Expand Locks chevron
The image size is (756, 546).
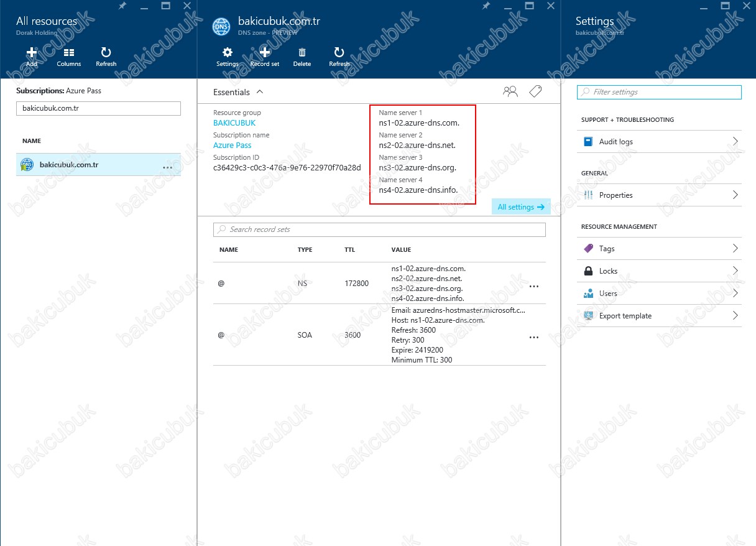pos(735,271)
